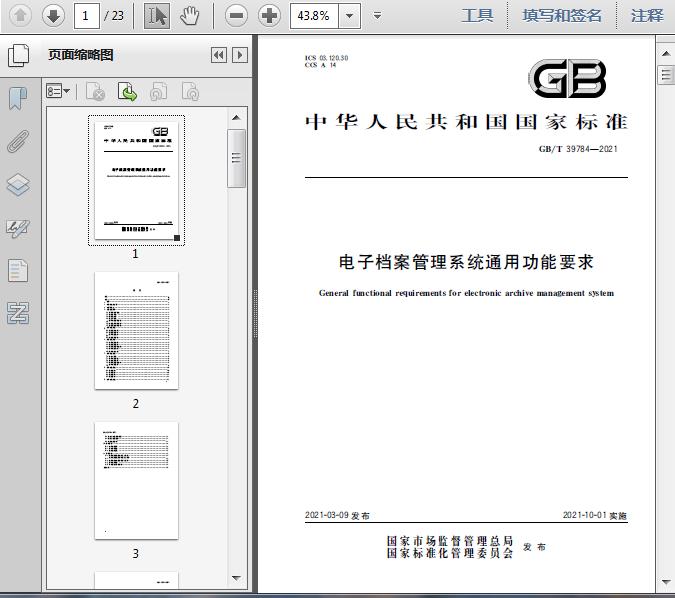This screenshot has width=675, height=598.
Task: Open the 注释 comments pane
Action: [647, 16]
